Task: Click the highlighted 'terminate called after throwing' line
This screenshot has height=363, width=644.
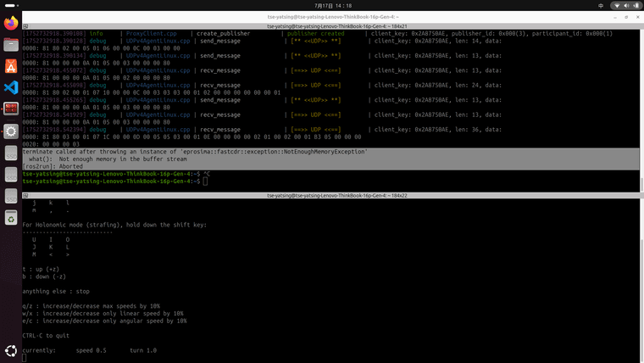Action: point(195,152)
